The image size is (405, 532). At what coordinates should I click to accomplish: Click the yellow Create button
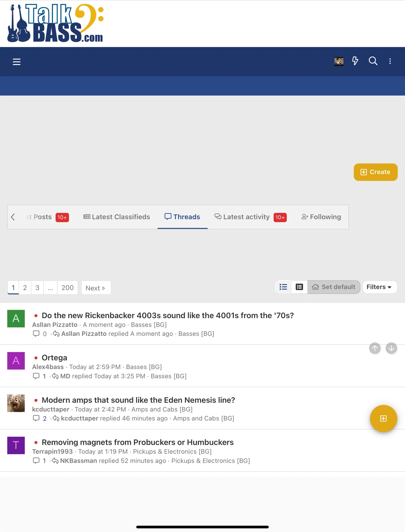click(375, 172)
